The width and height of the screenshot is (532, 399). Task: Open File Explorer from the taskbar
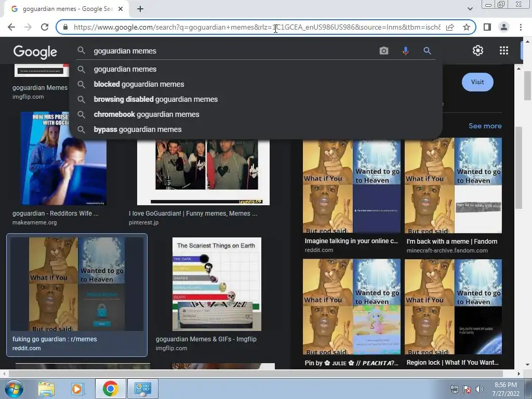tap(46, 389)
